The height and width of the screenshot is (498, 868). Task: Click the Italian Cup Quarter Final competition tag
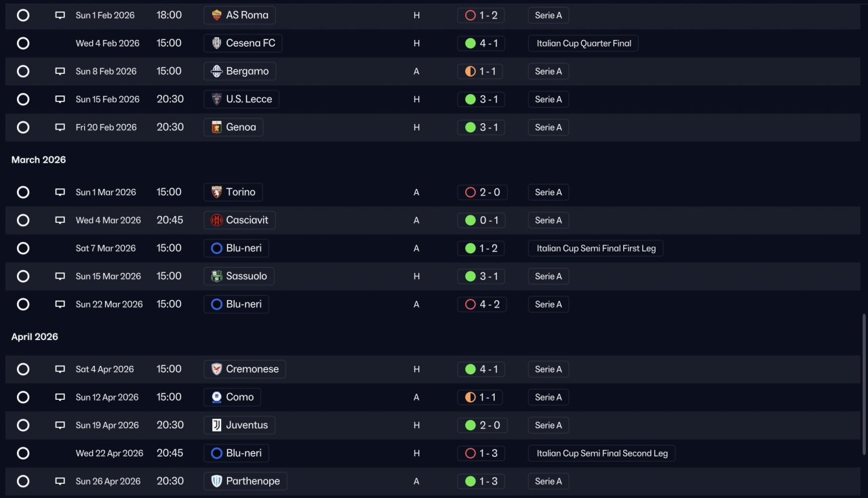[583, 43]
